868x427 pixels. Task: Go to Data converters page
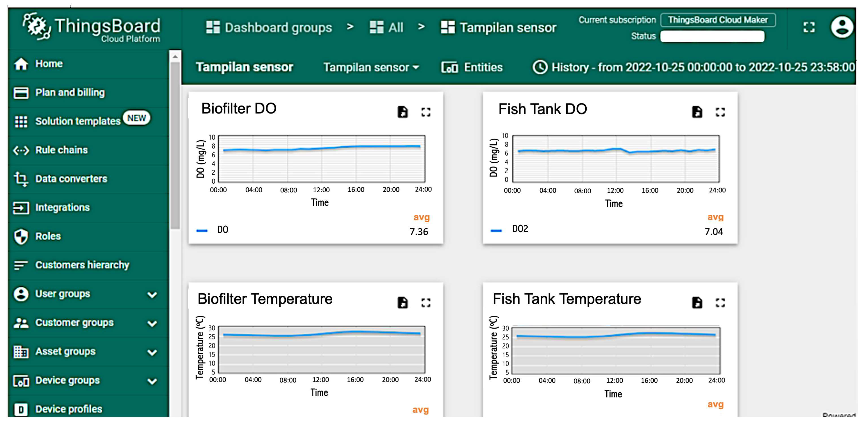(71, 179)
